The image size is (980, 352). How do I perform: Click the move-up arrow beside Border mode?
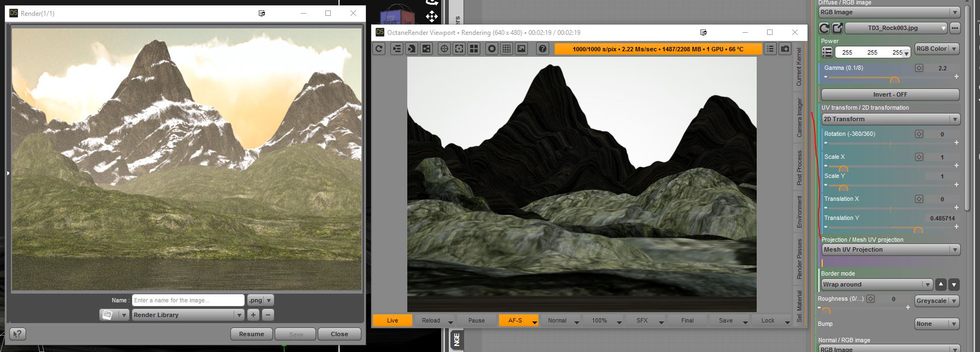tap(941, 284)
